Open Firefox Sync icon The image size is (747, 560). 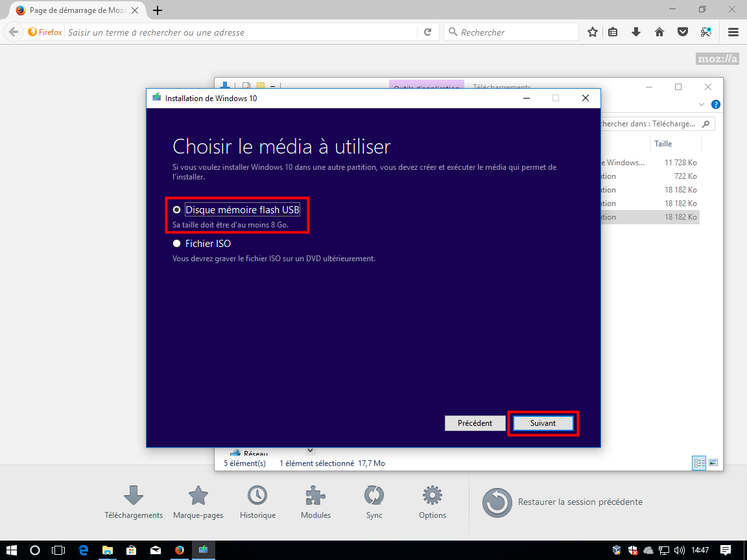point(374,502)
